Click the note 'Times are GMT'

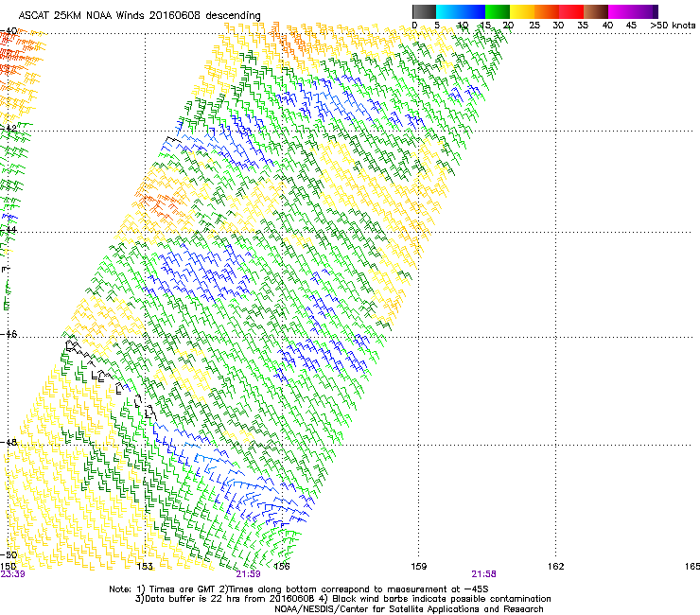(183, 589)
